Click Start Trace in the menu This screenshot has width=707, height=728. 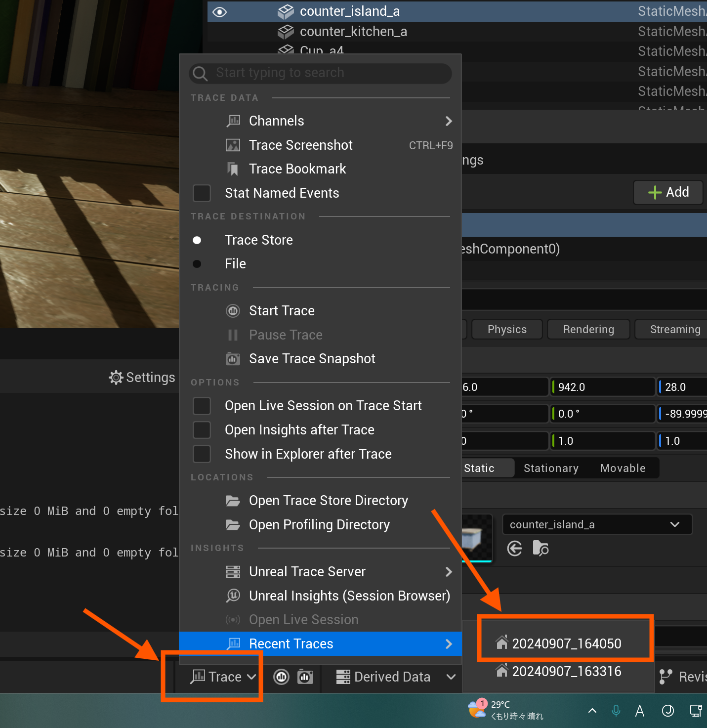pos(320,311)
